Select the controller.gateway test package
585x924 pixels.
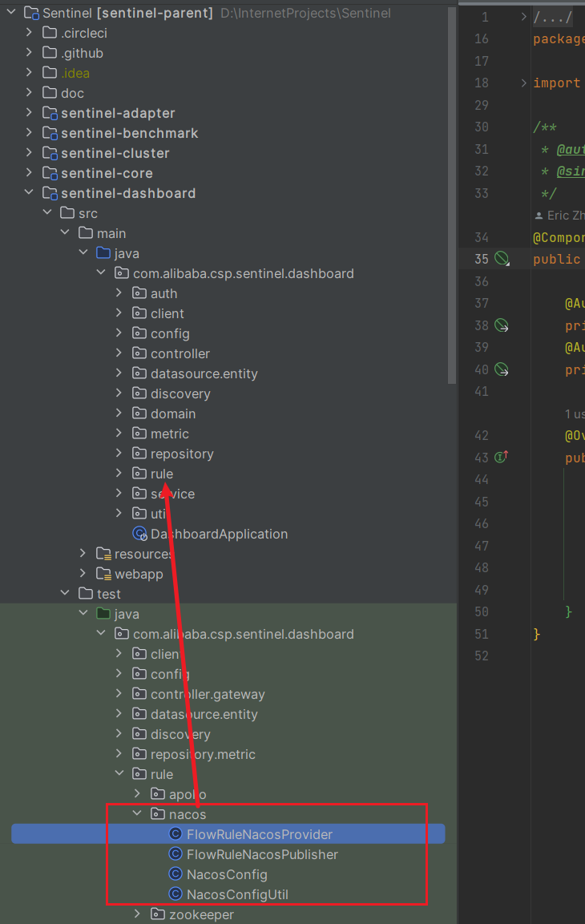(208, 694)
